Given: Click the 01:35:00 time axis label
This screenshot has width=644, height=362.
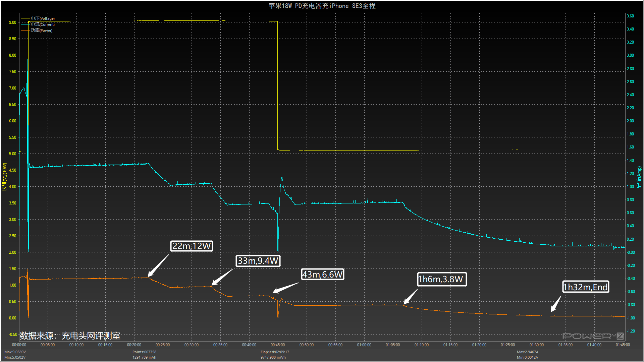Looking at the screenshot, I should (x=566, y=345).
